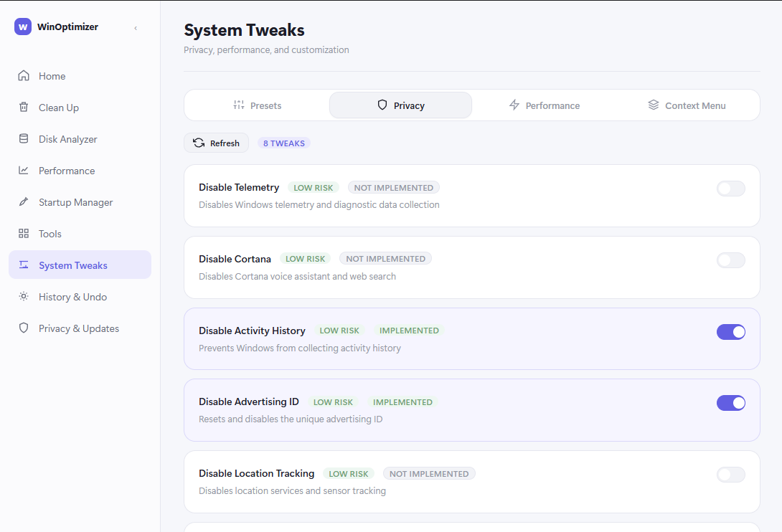Click the 8 TWEAKS badge

pyautogui.click(x=284, y=143)
